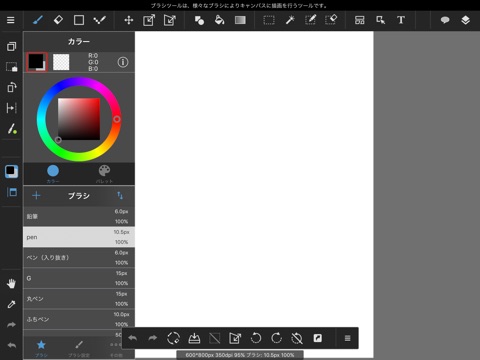
Task: Add a new brush with plus button
Action: 36,195
